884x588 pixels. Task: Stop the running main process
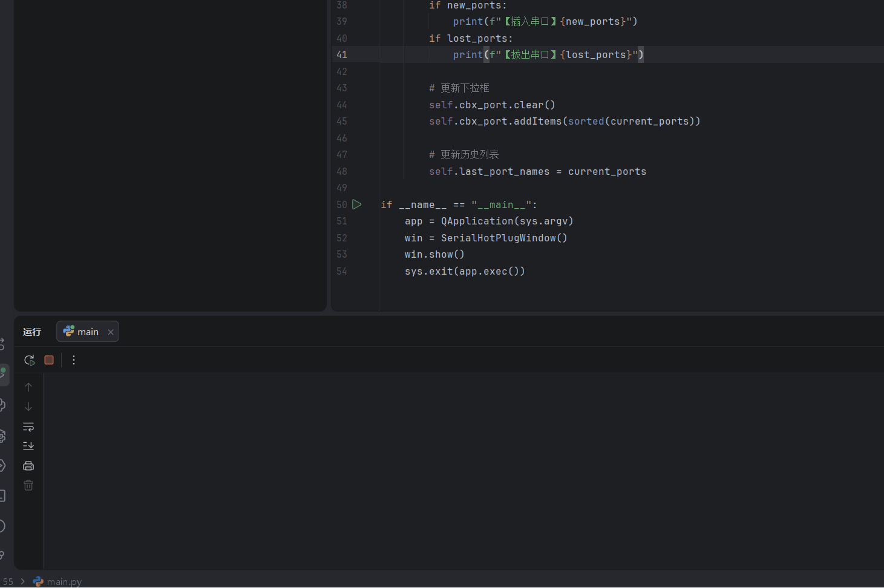[49, 360]
